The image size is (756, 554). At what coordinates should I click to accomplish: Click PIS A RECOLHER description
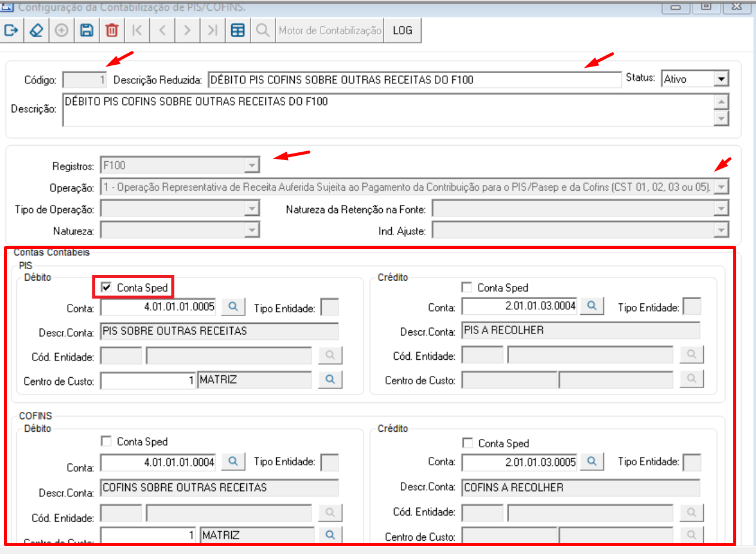[581, 330]
